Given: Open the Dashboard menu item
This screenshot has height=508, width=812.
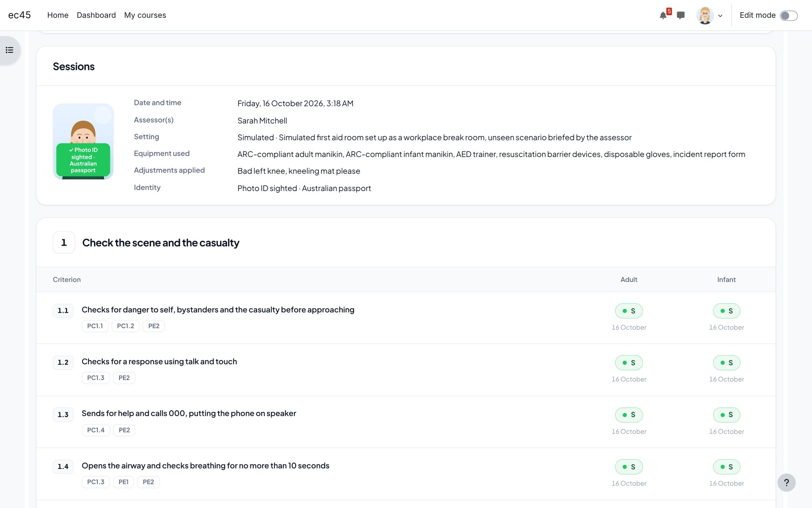Looking at the screenshot, I should 96,15.
